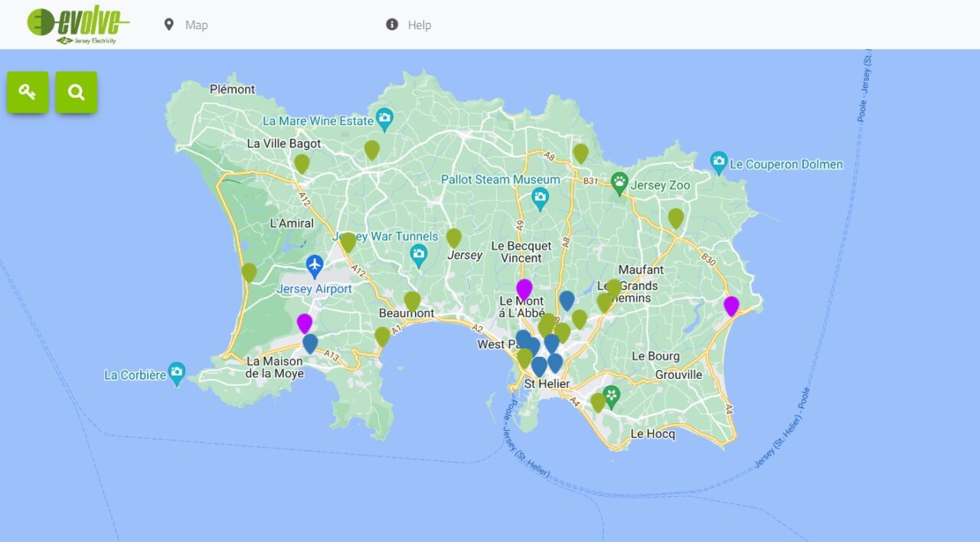The width and height of the screenshot is (980, 542).
Task: Click the Jersey Airport plane icon
Action: tap(315, 266)
